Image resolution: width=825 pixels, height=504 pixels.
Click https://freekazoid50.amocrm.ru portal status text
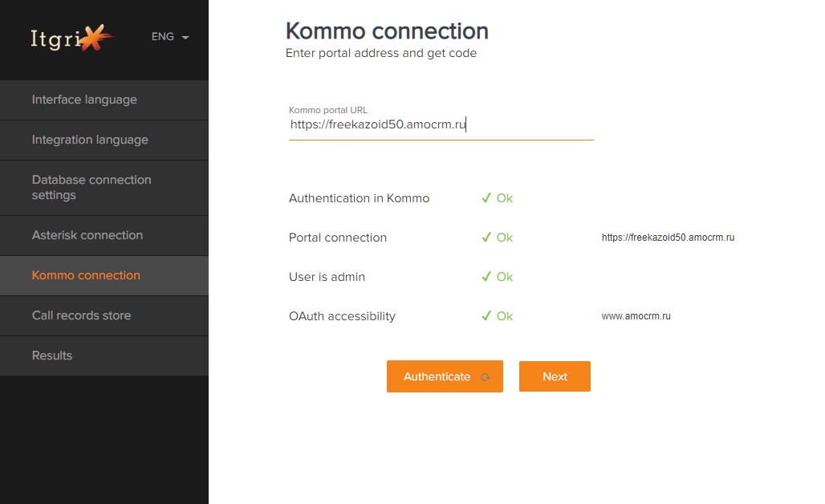[668, 238]
